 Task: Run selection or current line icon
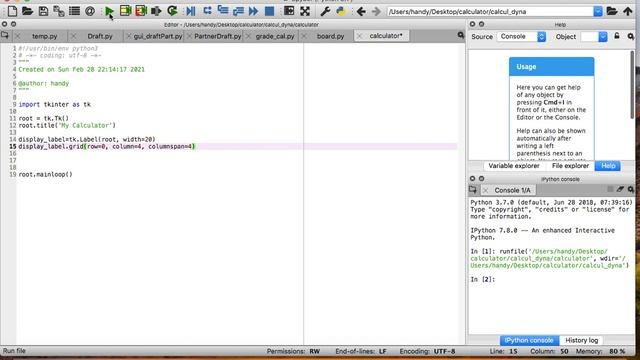156,11
